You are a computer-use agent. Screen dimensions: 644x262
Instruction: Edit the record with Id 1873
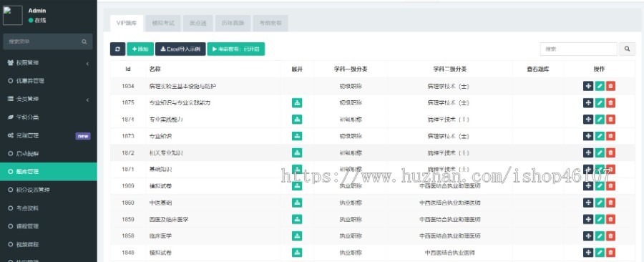600,136
